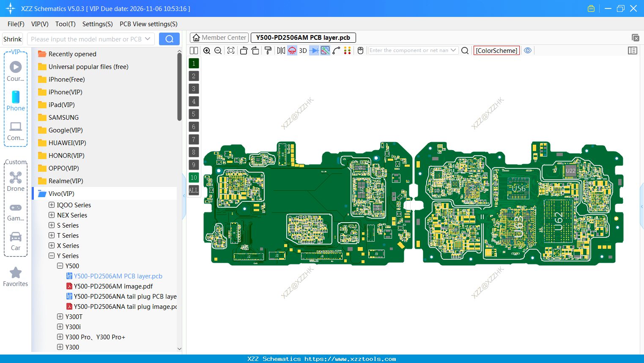Expand the IQOO Series tree node
Image resolution: width=644 pixels, height=363 pixels.
coord(51,205)
